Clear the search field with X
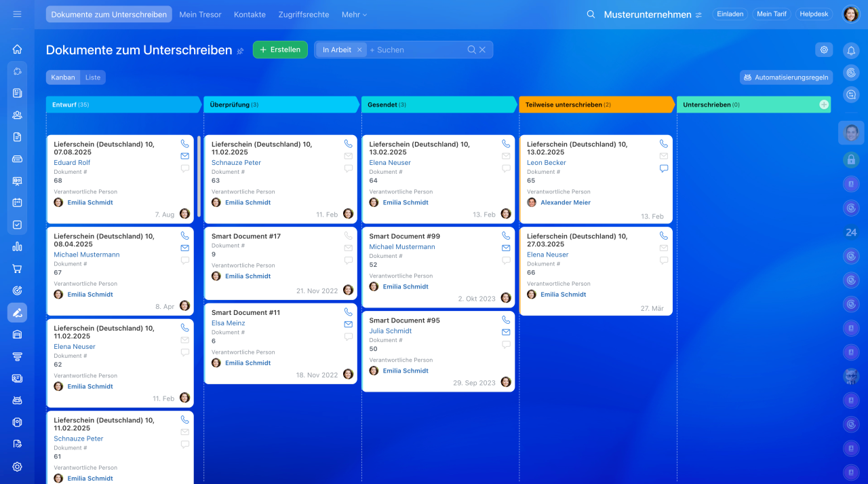The width and height of the screenshot is (868, 484). point(482,50)
